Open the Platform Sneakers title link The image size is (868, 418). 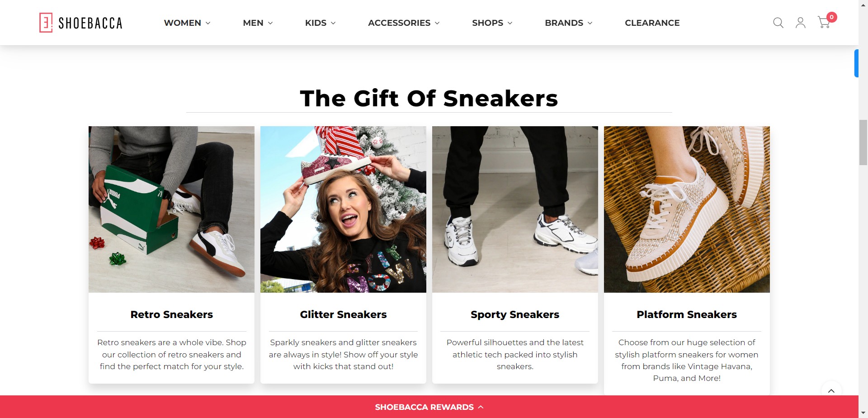click(687, 314)
